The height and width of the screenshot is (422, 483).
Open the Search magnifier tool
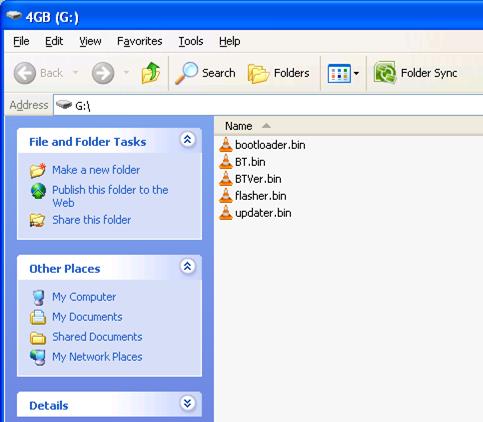[205, 73]
